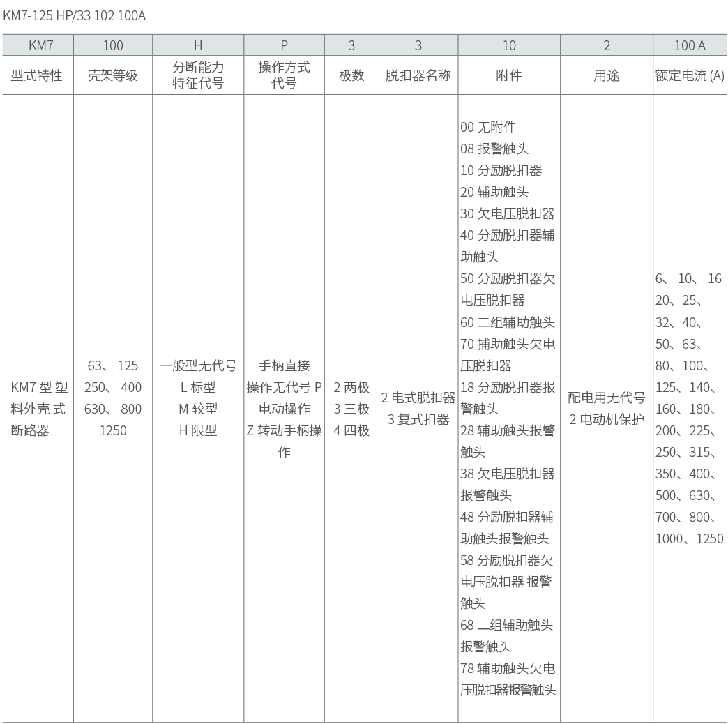728x724 pixels.
Task: Click the title text KM7-125 HP/33 102 100A
Action: point(75,16)
